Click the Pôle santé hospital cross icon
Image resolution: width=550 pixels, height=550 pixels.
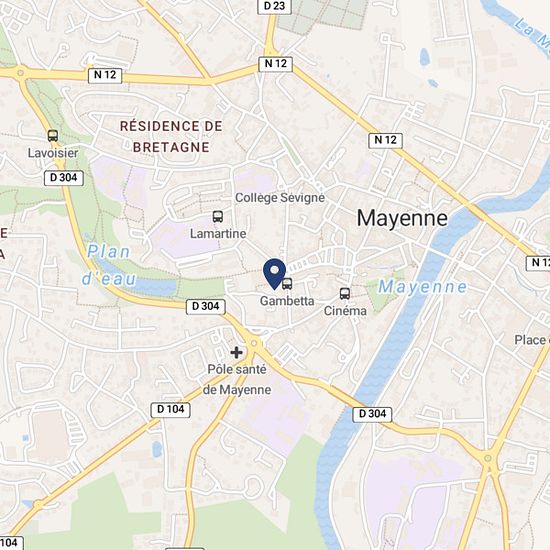coord(236,352)
